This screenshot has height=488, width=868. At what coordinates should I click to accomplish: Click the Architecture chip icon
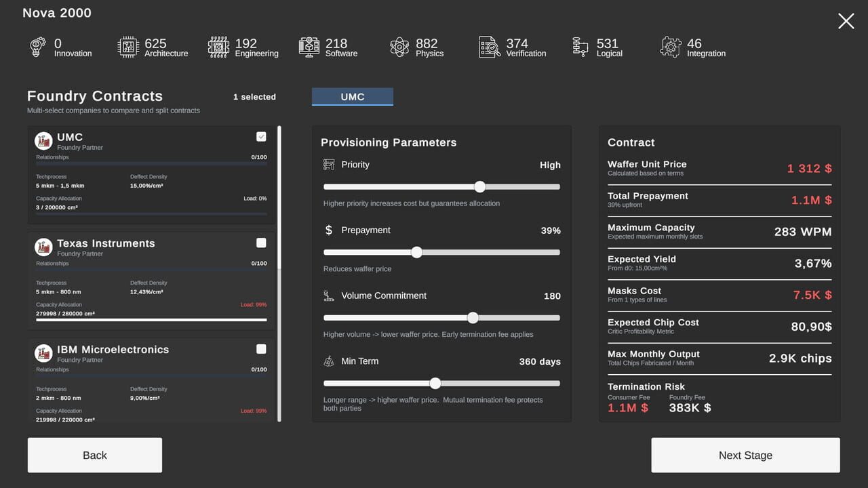click(x=128, y=47)
